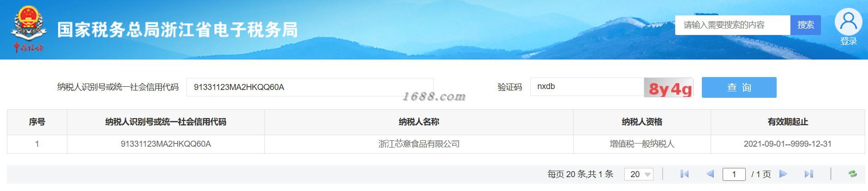Go to next page arrow icon

(x=783, y=174)
